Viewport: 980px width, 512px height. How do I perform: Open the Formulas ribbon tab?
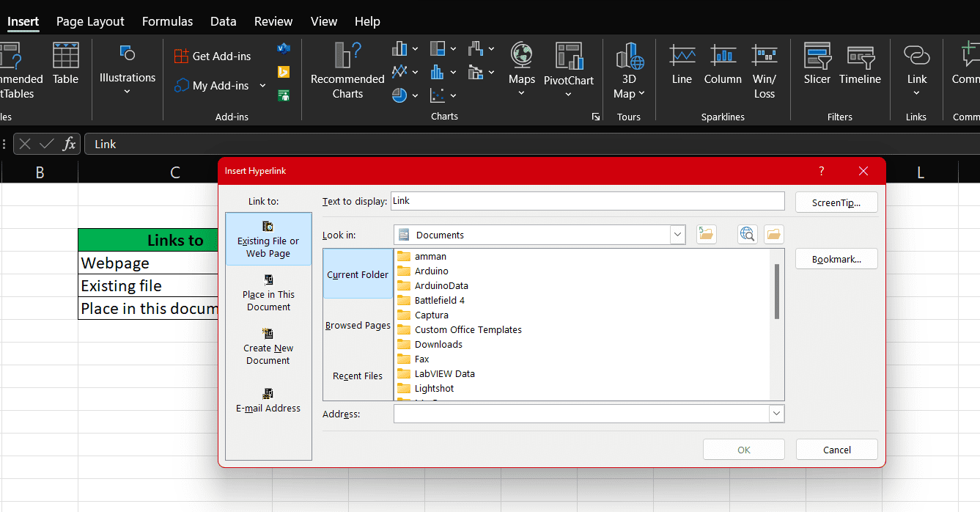click(167, 21)
